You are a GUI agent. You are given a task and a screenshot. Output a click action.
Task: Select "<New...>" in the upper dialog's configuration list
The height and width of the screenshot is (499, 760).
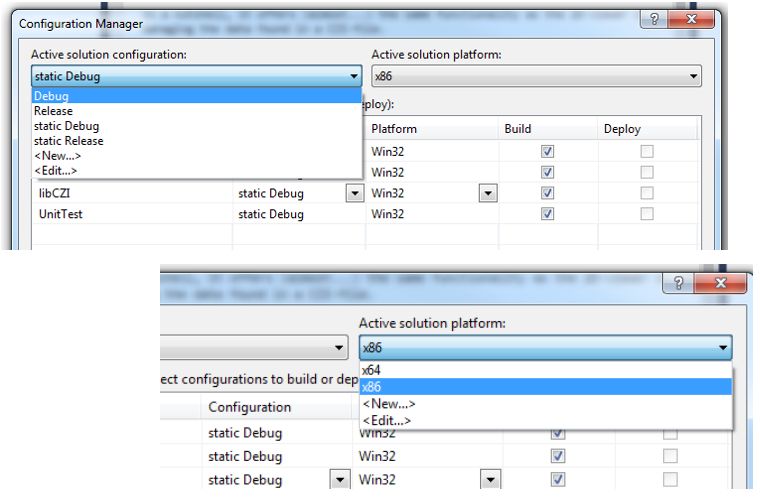pyautogui.click(x=197, y=156)
